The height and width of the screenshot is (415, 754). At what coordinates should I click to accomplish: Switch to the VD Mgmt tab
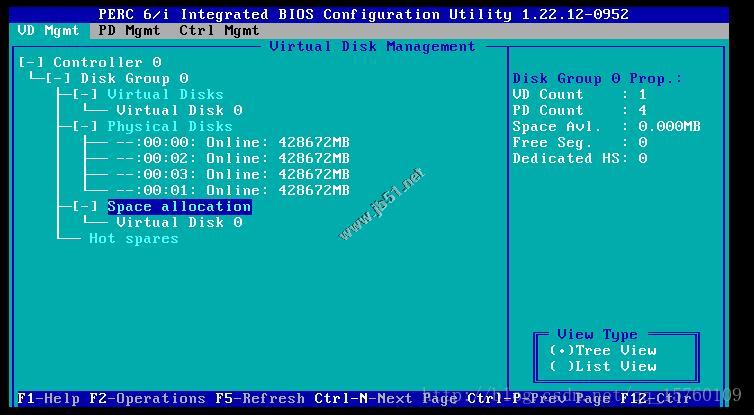48,30
